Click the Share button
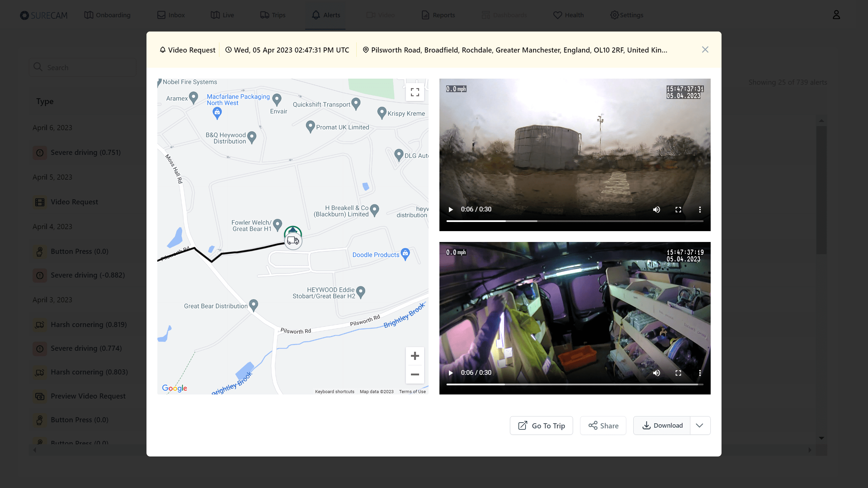 [x=603, y=425]
